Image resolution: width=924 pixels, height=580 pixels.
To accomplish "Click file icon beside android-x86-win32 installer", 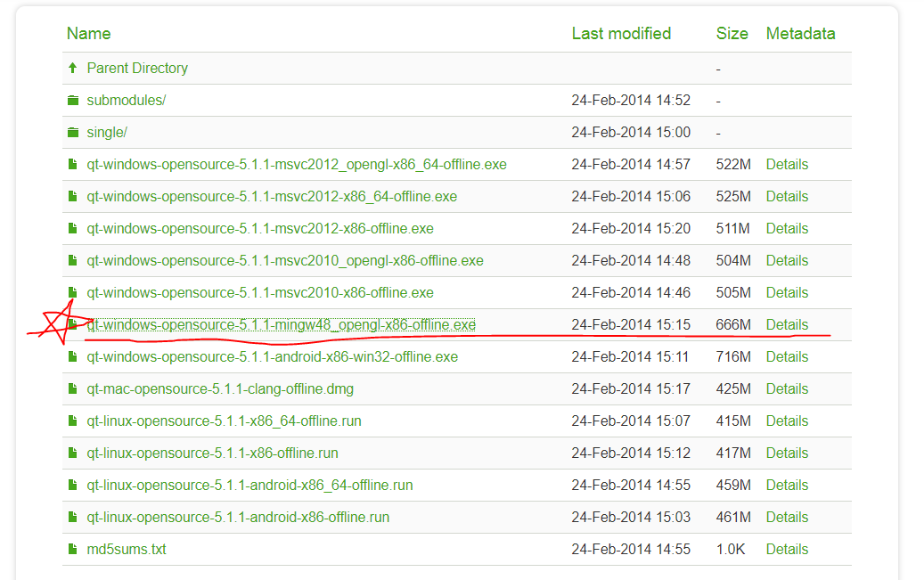I will point(72,356).
